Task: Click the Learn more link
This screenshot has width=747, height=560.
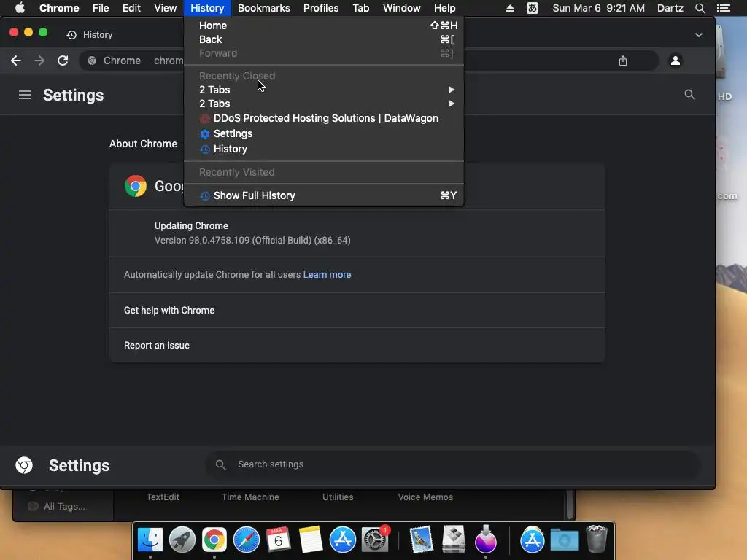Action: point(327,274)
